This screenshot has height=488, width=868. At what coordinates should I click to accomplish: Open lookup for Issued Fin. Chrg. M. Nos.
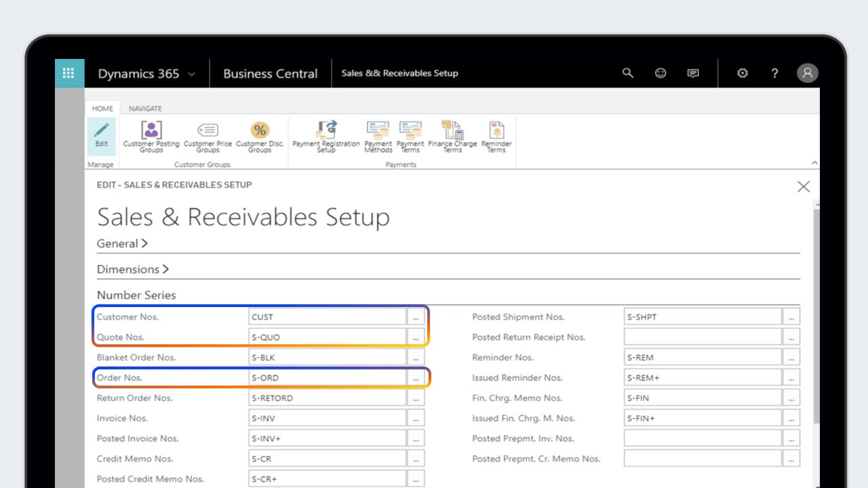[x=791, y=418]
